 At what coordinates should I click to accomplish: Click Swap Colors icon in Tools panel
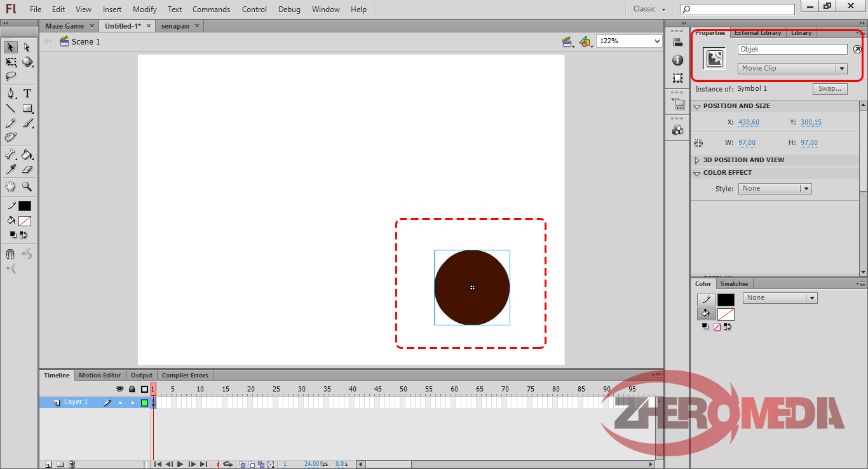click(24, 234)
